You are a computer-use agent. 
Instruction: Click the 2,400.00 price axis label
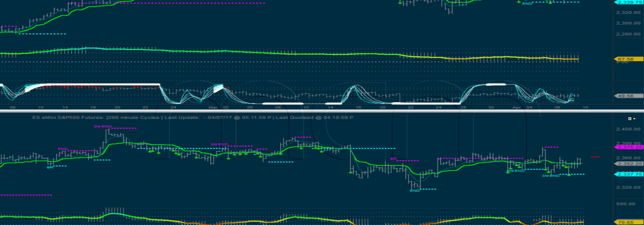(x=628, y=129)
